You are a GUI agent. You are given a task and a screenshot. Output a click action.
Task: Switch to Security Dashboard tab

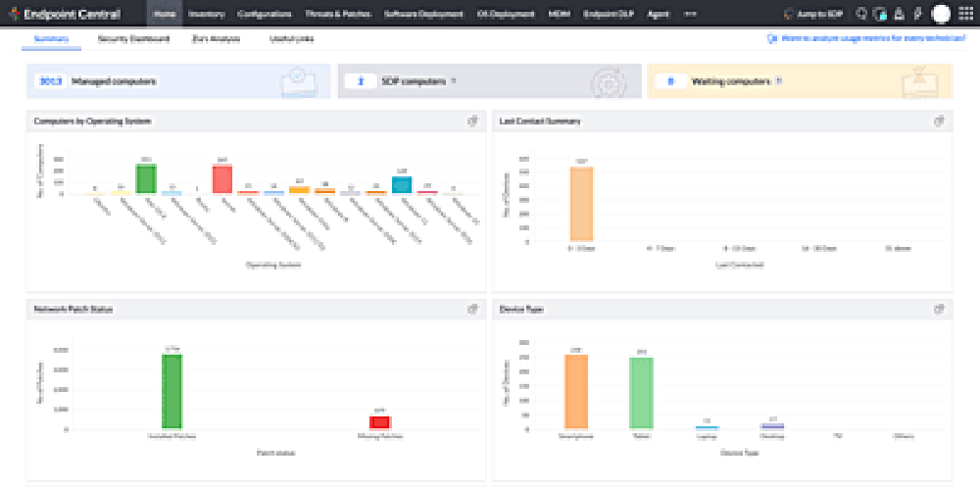point(133,39)
